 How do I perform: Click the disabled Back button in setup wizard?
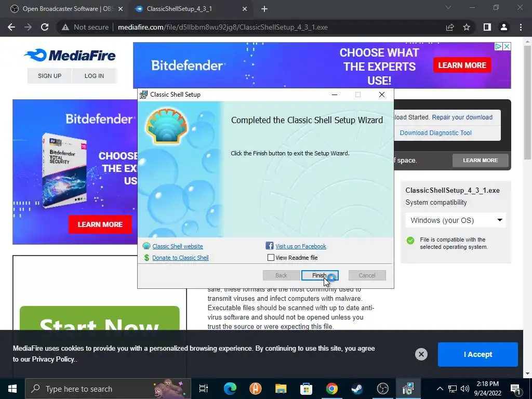281,275
